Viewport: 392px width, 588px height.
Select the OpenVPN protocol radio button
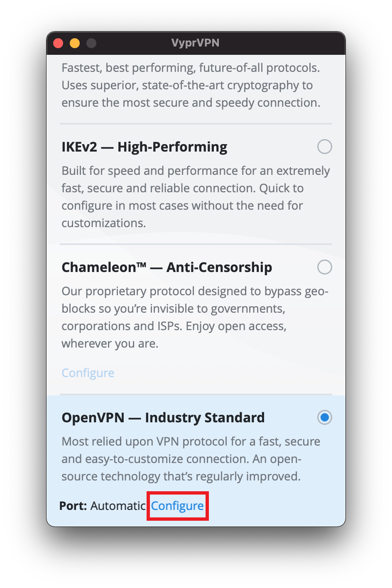pyautogui.click(x=324, y=417)
